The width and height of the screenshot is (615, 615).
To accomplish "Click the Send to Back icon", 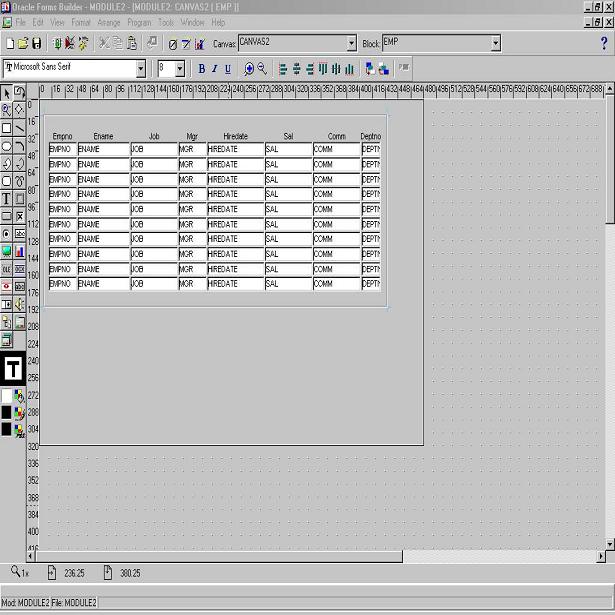I will pos(384,69).
